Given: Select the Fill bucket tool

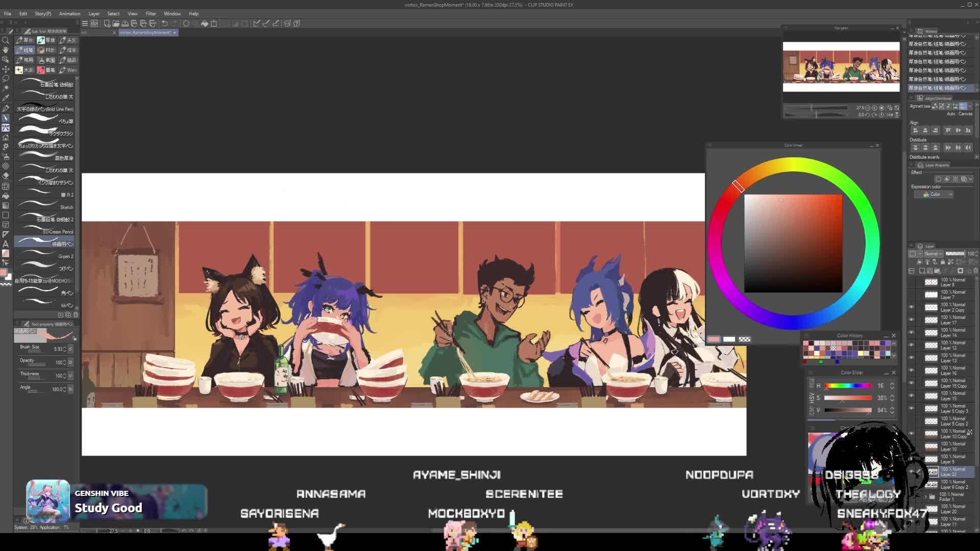Looking at the screenshot, I should click(6, 196).
